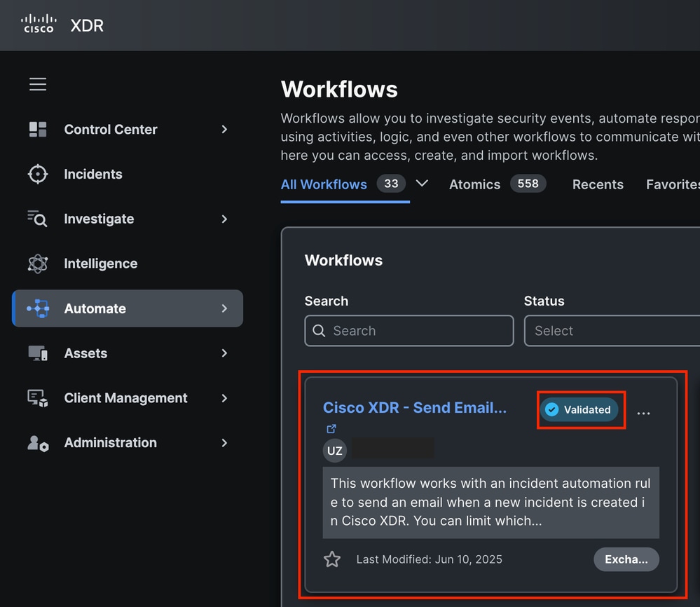Click the Intelligence atom icon
The width and height of the screenshot is (700, 607).
(x=38, y=264)
